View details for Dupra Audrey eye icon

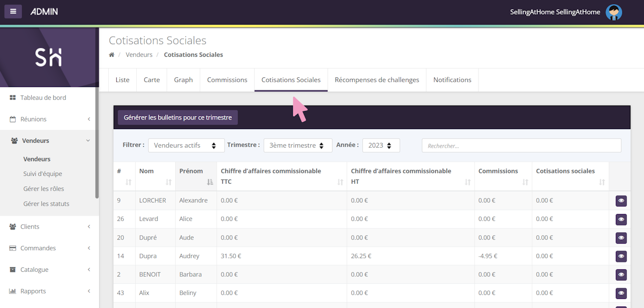click(621, 256)
